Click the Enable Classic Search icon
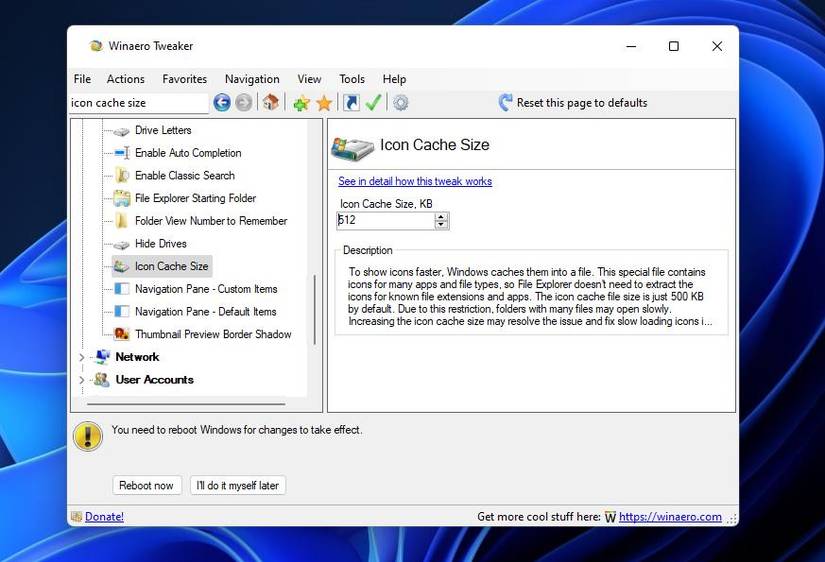This screenshot has height=562, width=825. pos(122,175)
